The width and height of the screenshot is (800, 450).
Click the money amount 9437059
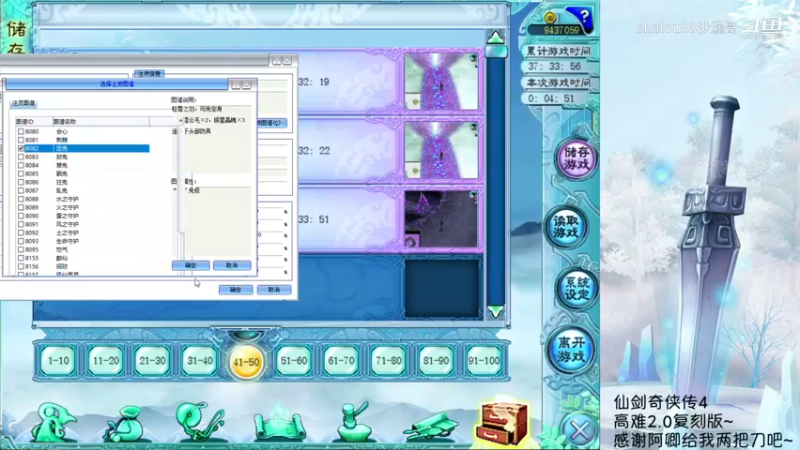point(561,30)
